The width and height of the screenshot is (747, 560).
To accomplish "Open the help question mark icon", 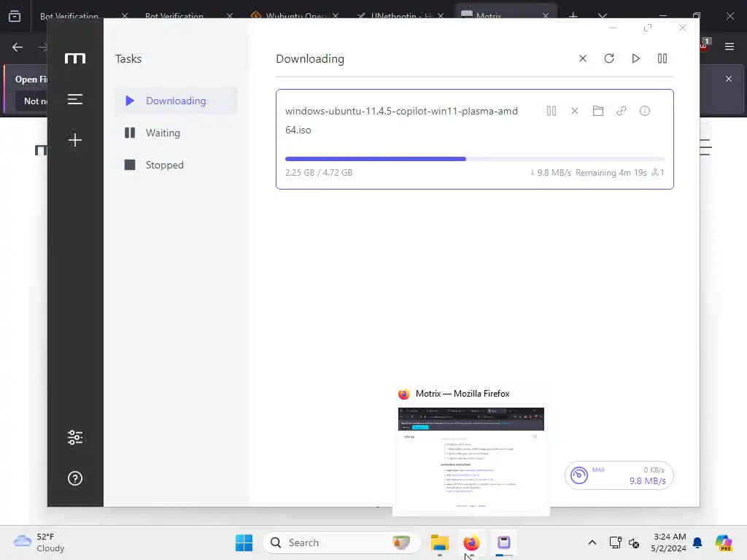I will pos(75,478).
